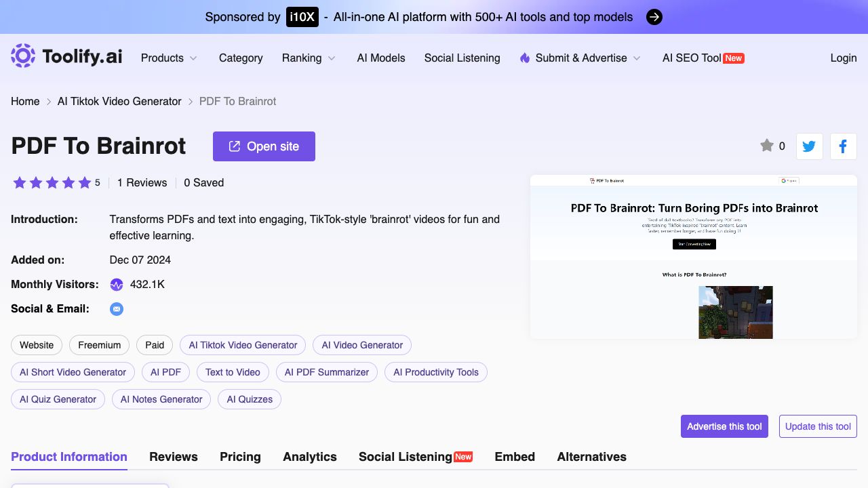Click the i10X sponsor logo
This screenshot has width=868, height=488.
(x=302, y=17)
